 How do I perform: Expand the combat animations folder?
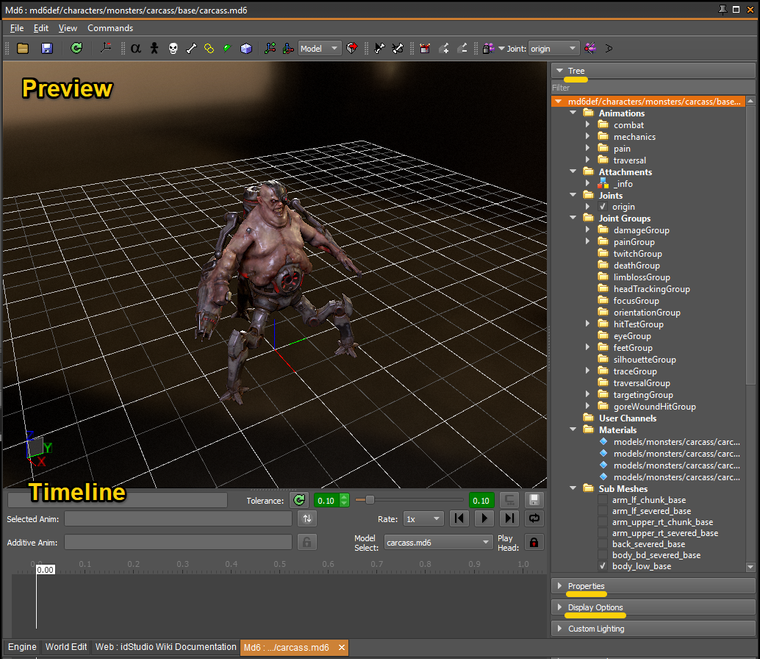point(587,125)
